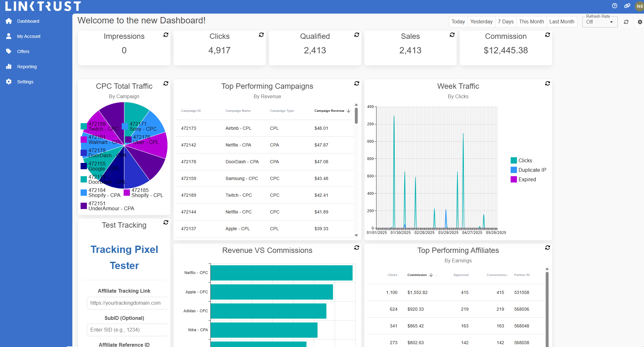Select the Today date range

coord(458,21)
